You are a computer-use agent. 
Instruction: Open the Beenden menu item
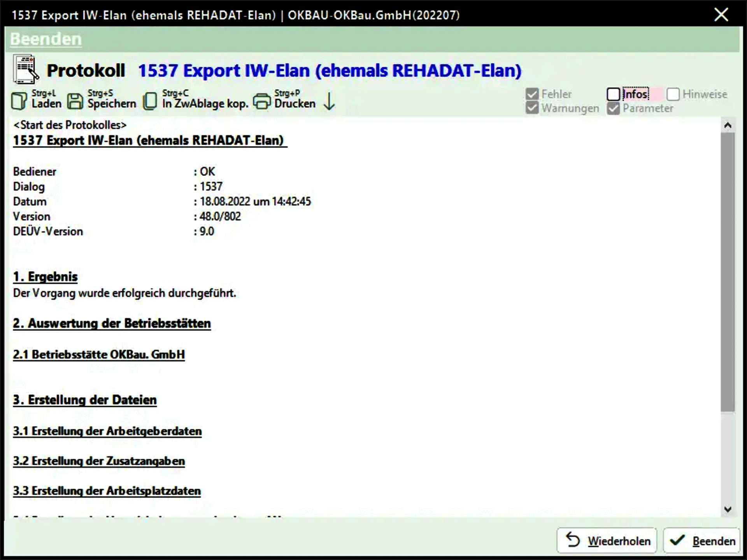[46, 39]
